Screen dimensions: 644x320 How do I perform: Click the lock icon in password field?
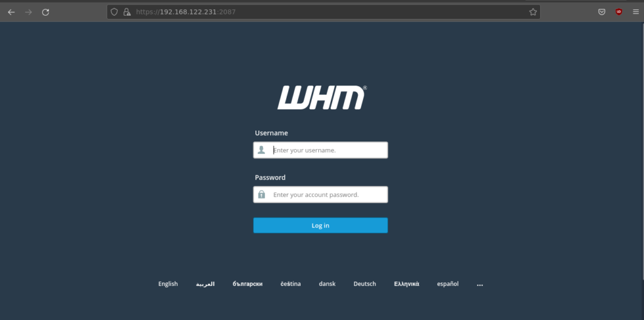click(261, 194)
